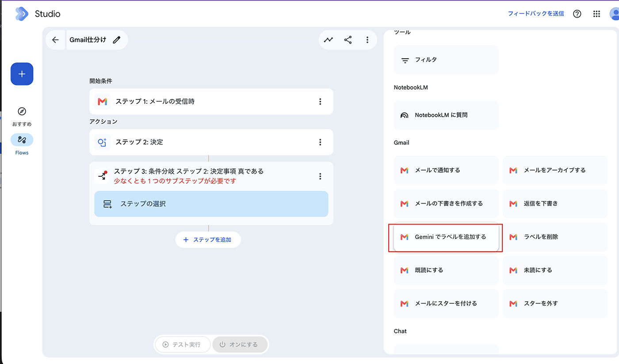
Task: Open flow options three-dot menu
Action: [367, 40]
